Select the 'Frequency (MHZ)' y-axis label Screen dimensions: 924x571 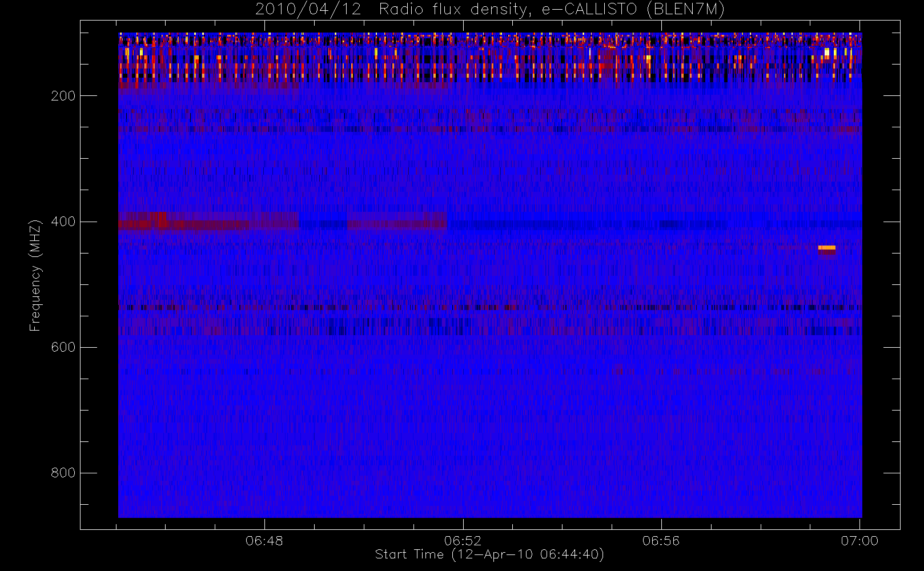(35, 275)
